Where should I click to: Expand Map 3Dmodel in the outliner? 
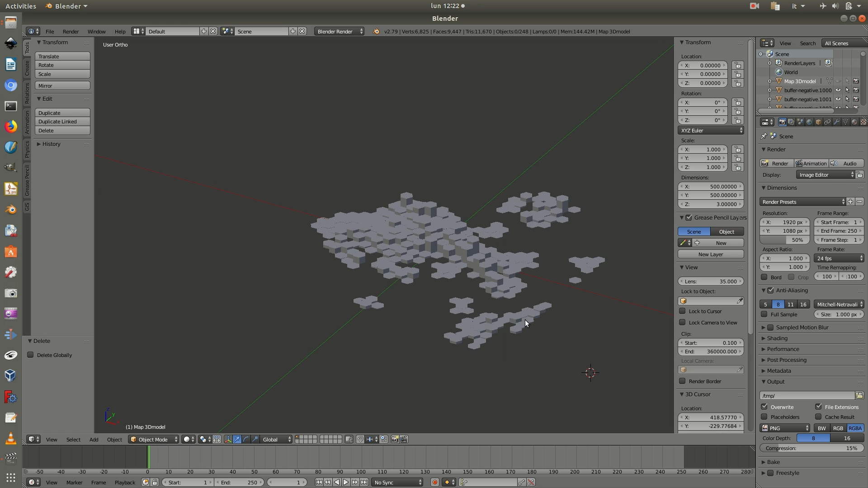(769, 81)
